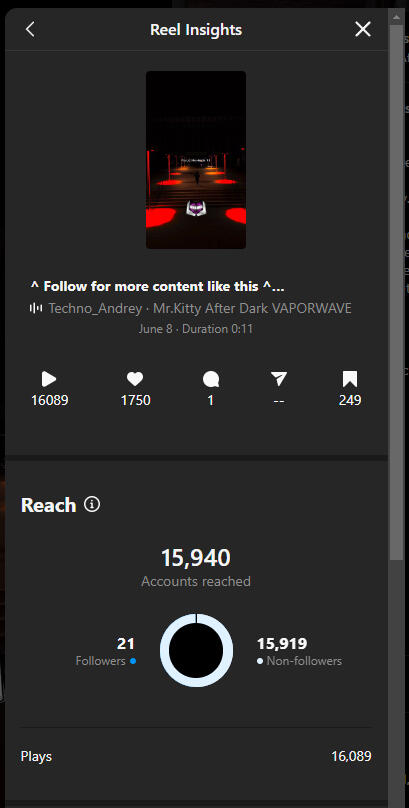
Task: Open the reel video thumbnail
Action: (196, 160)
